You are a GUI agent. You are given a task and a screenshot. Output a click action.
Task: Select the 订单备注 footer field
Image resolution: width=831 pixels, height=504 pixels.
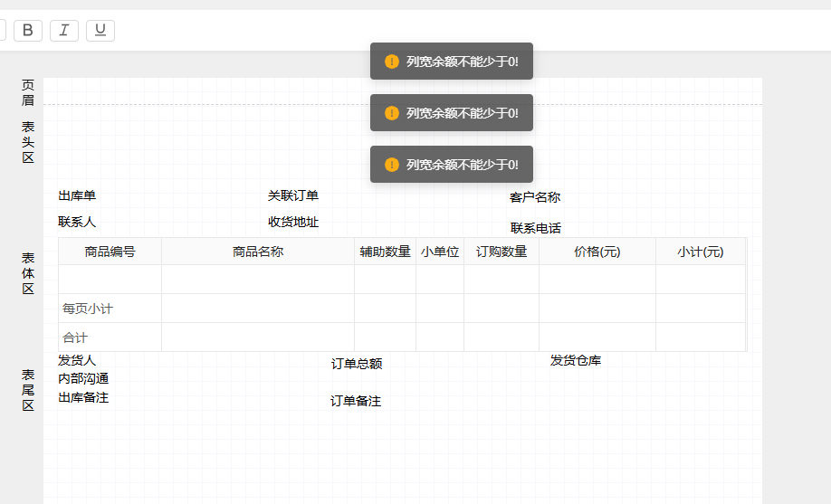356,401
